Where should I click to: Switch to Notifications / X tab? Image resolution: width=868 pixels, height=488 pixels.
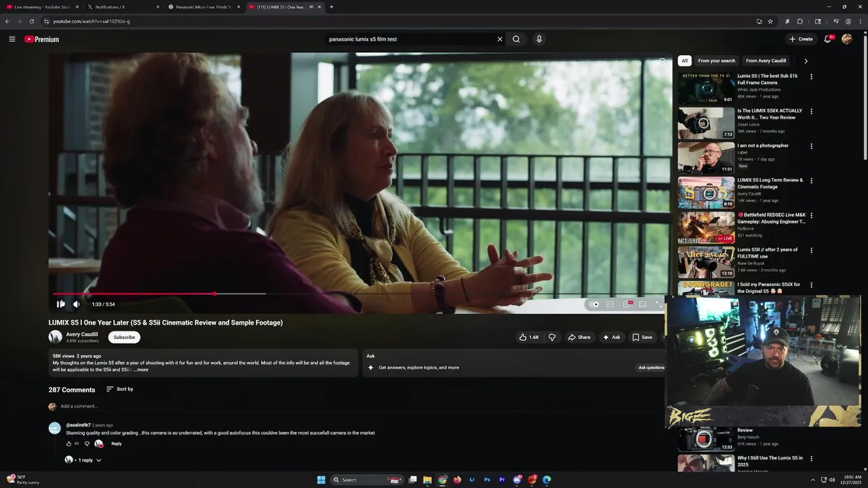coord(122,7)
